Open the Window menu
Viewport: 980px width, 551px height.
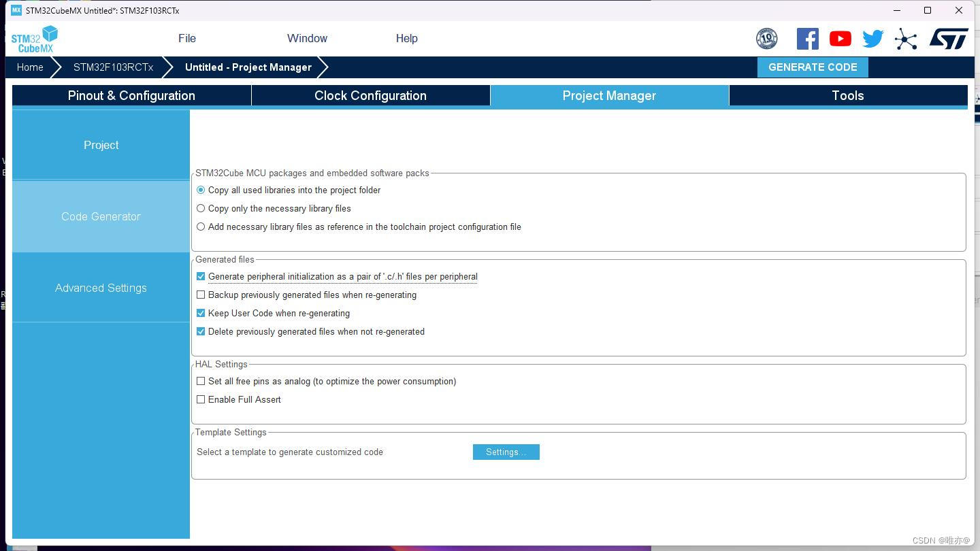click(x=307, y=38)
